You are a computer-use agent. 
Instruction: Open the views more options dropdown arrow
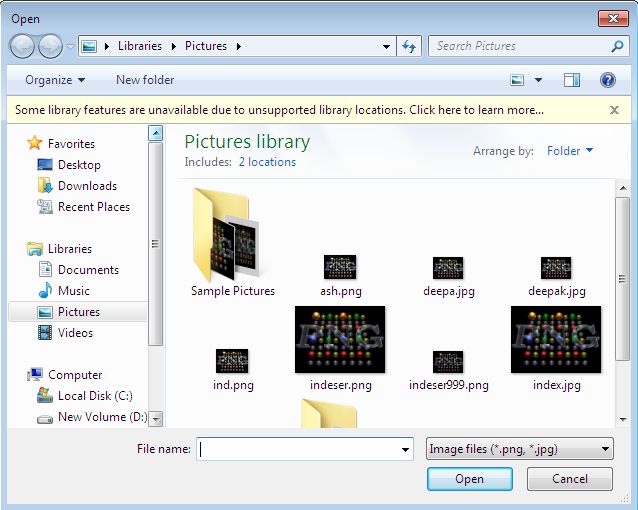point(538,80)
